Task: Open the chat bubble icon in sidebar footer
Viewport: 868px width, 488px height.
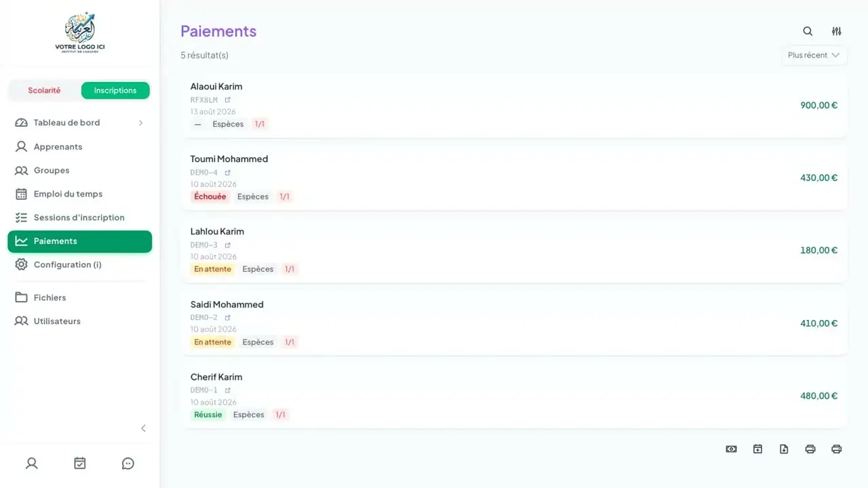Action: [x=128, y=464]
